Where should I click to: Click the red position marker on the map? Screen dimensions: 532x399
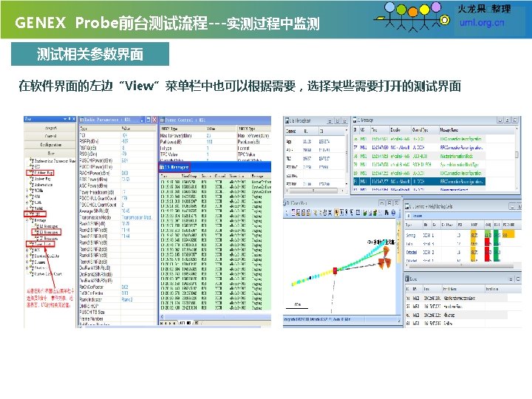335,270
